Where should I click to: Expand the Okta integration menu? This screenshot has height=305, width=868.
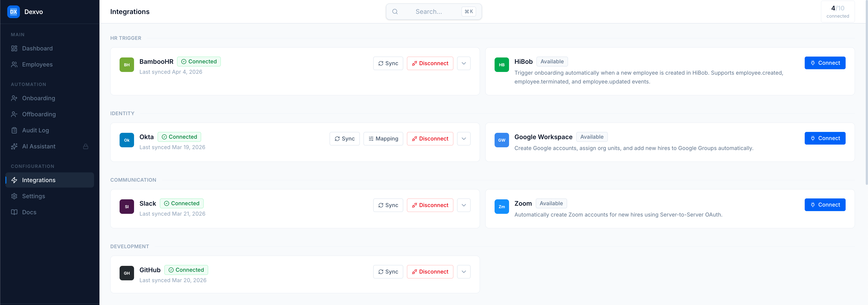click(464, 138)
